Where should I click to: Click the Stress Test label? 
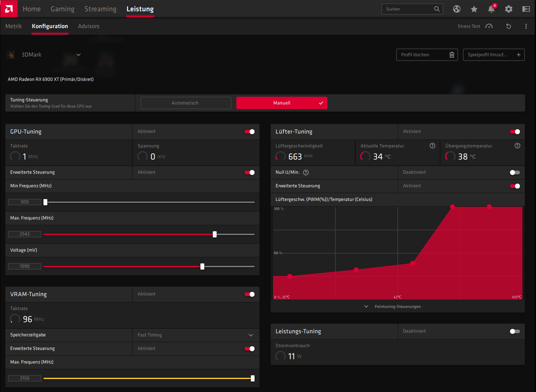469,26
